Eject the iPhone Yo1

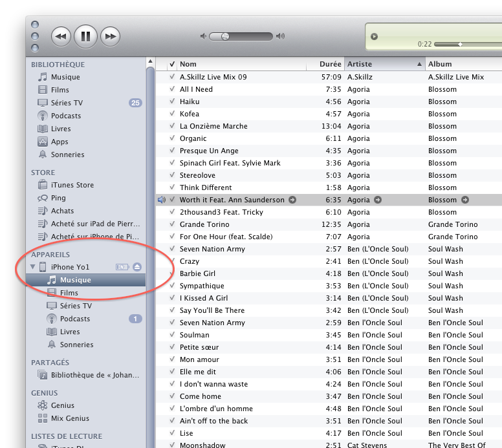137,267
